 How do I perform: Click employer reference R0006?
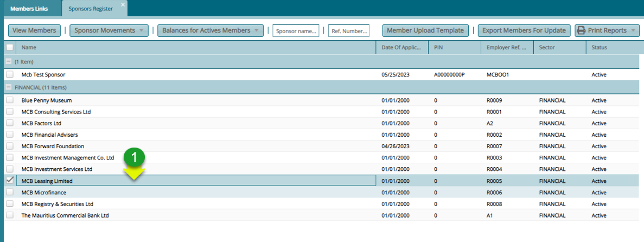[x=494, y=192]
